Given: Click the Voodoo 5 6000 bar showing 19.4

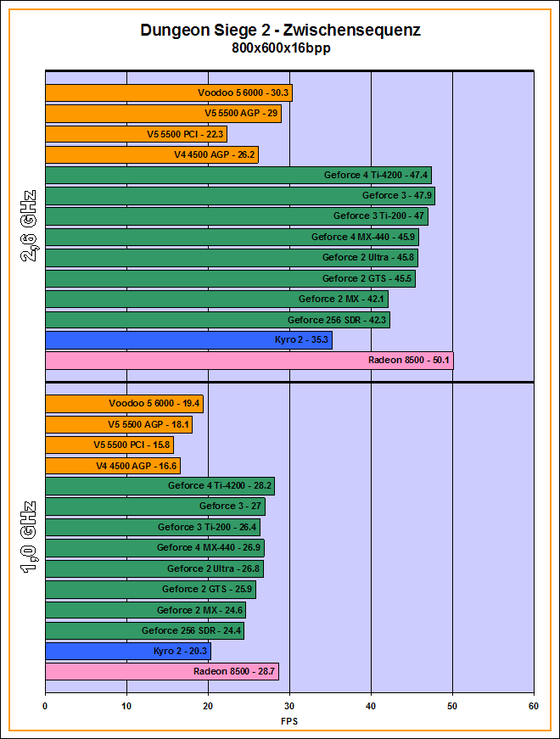Looking at the screenshot, I should point(124,404).
